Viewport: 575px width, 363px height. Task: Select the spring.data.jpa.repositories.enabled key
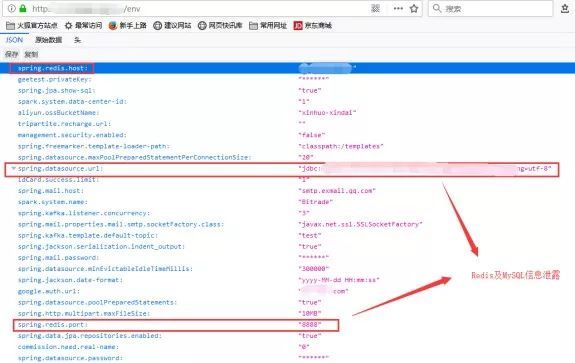tap(89, 336)
